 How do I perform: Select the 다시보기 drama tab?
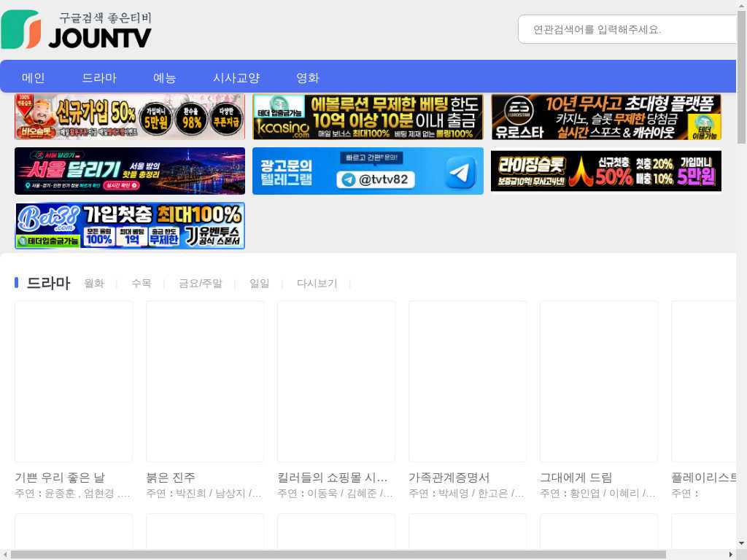[x=317, y=284]
